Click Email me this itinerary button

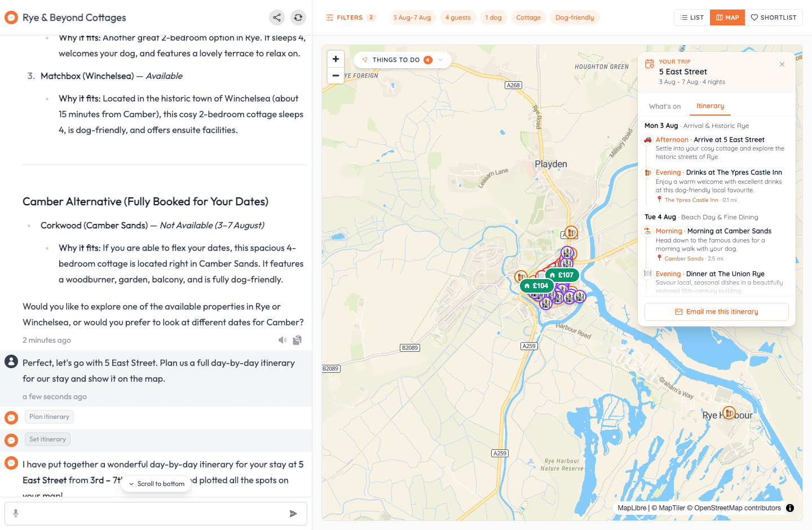[x=717, y=312]
